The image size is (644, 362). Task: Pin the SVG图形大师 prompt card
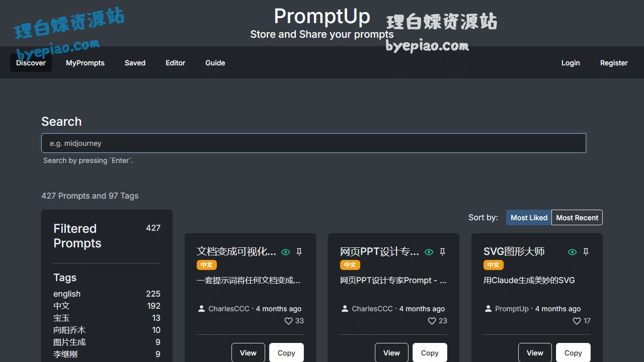click(586, 252)
